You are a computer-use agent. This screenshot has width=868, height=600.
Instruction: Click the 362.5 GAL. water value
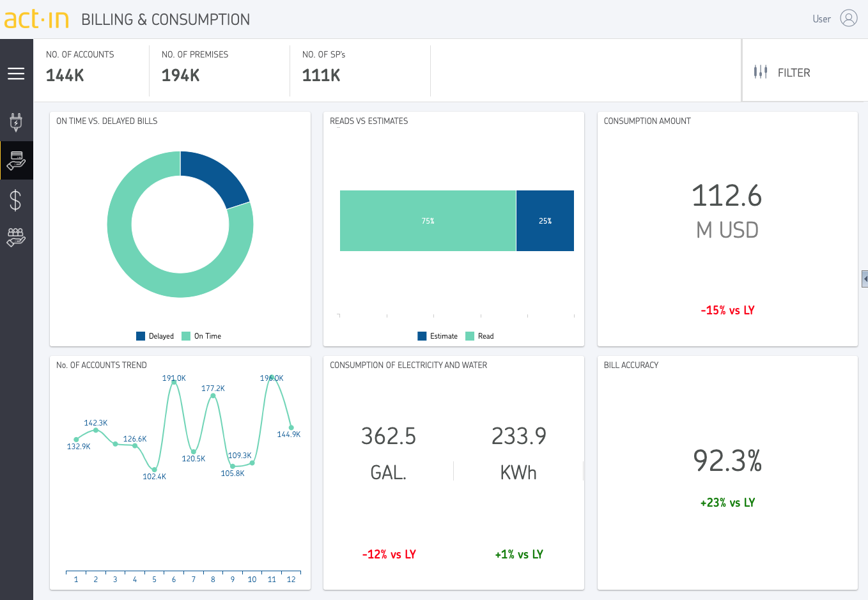[x=389, y=436]
